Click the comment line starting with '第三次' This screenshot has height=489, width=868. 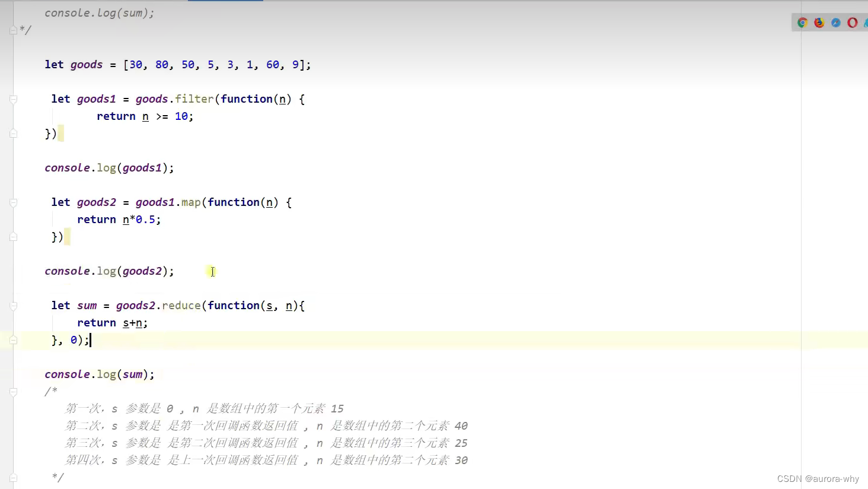266,443
